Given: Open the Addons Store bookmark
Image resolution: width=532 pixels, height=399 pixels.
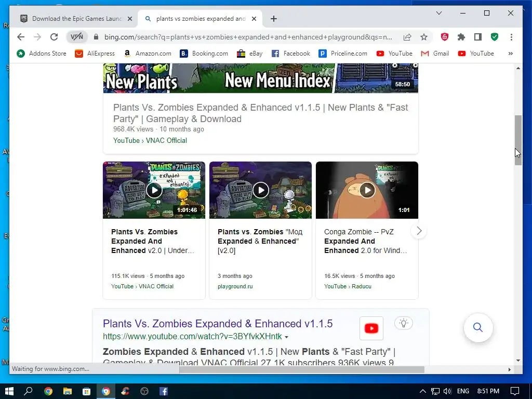Looking at the screenshot, I should click(42, 54).
